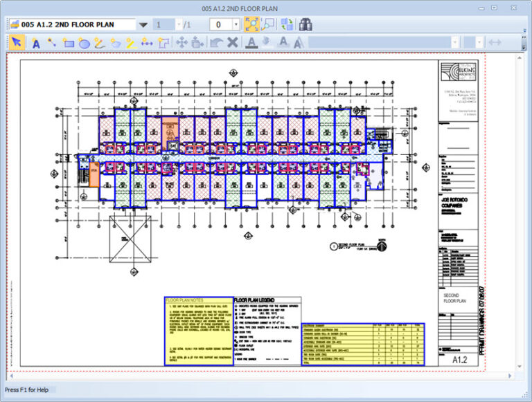Click the 005 A1.2 2ND FLOOR PLAN sheet box
Image resolution: width=532 pixels, height=402 pixels.
pyautogui.click(x=72, y=24)
